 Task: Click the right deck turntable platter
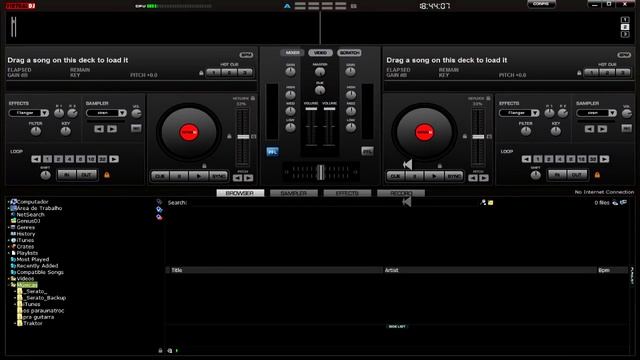coord(424,132)
